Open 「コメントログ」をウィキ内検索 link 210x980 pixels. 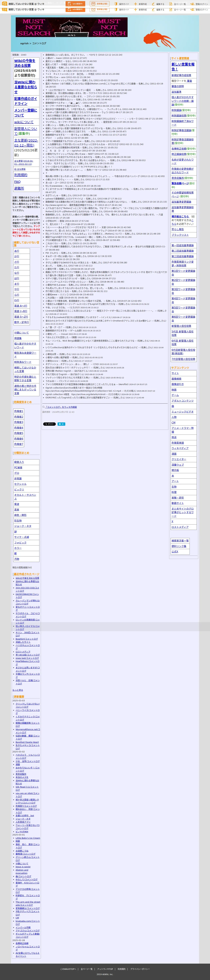[x=61, y=407]
